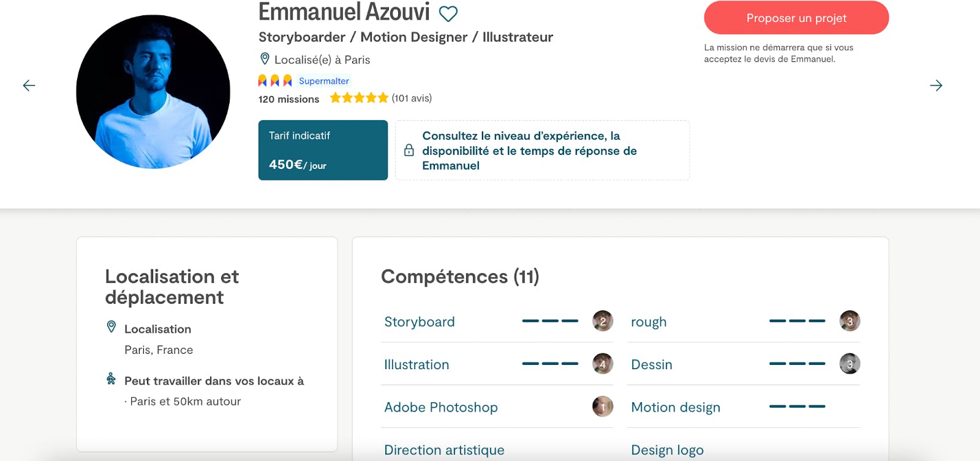Click the five-star rating icons
980x461 pixels.
[x=359, y=97]
